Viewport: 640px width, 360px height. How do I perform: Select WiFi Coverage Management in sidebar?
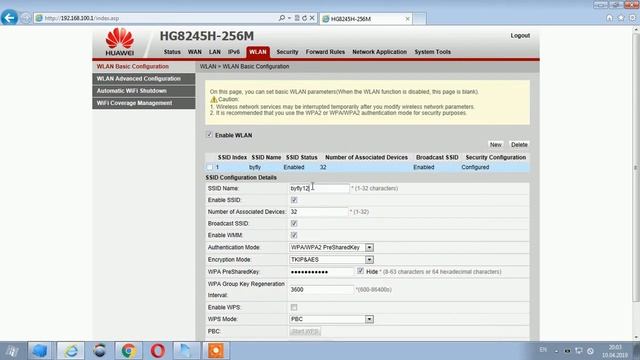144,103
